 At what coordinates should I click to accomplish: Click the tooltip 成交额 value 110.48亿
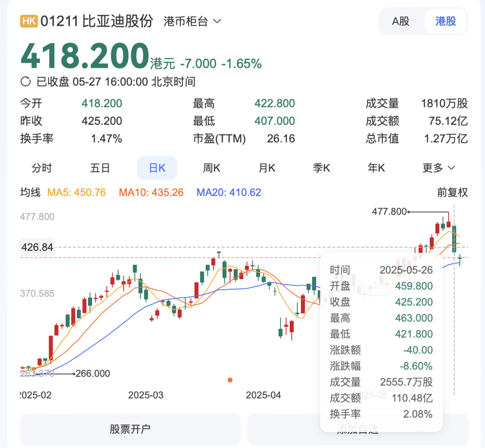click(412, 398)
